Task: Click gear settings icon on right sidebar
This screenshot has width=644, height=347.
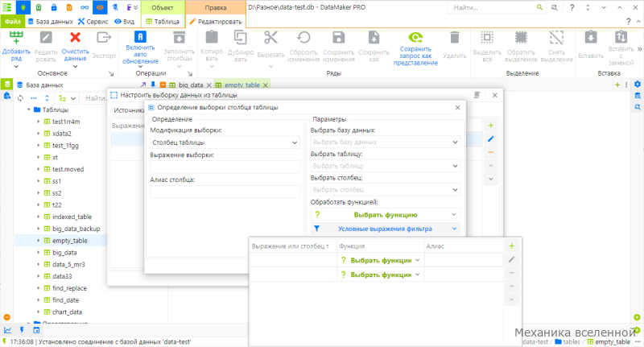Action: 638,85
